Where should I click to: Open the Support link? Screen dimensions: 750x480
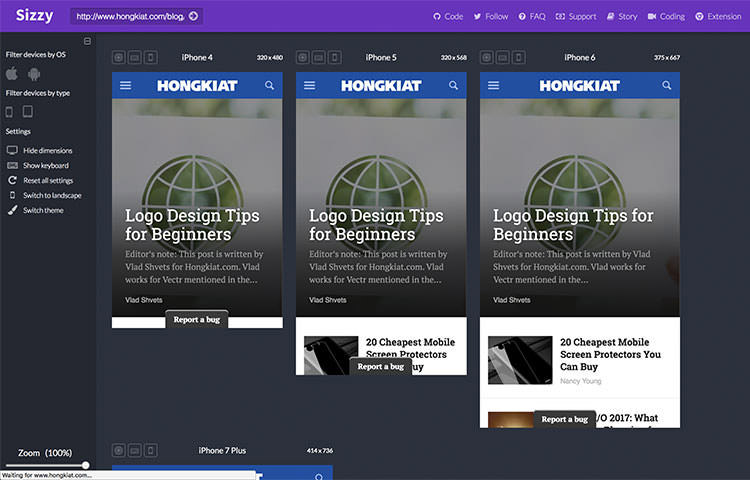576,17
